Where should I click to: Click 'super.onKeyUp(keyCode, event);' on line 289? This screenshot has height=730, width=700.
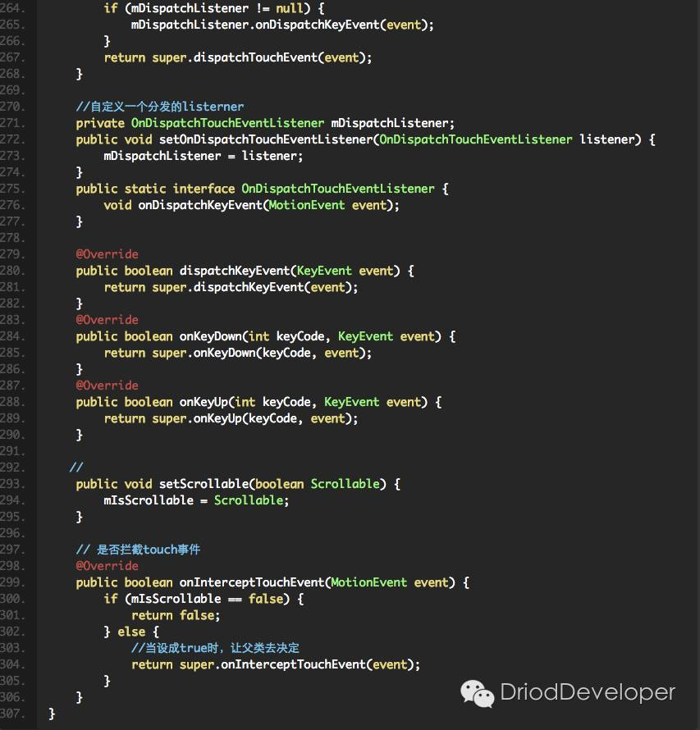[x=254, y=418]
